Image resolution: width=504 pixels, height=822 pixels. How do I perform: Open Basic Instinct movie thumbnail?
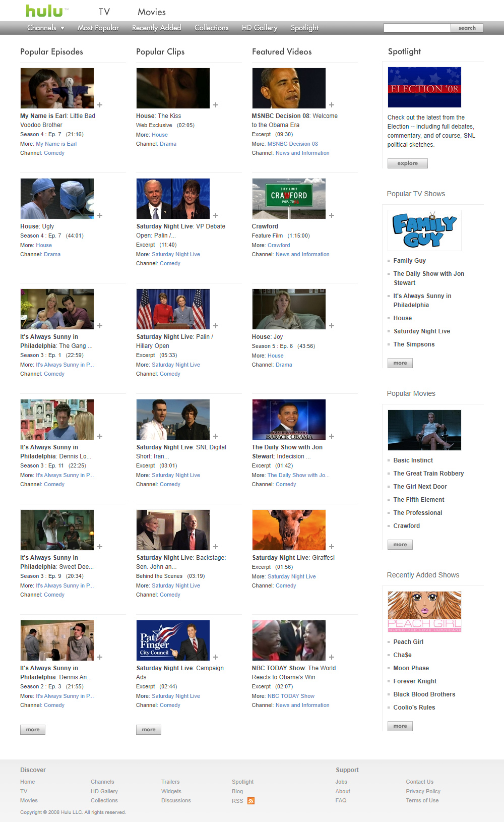pyautogui.click(x=424, y=430)
